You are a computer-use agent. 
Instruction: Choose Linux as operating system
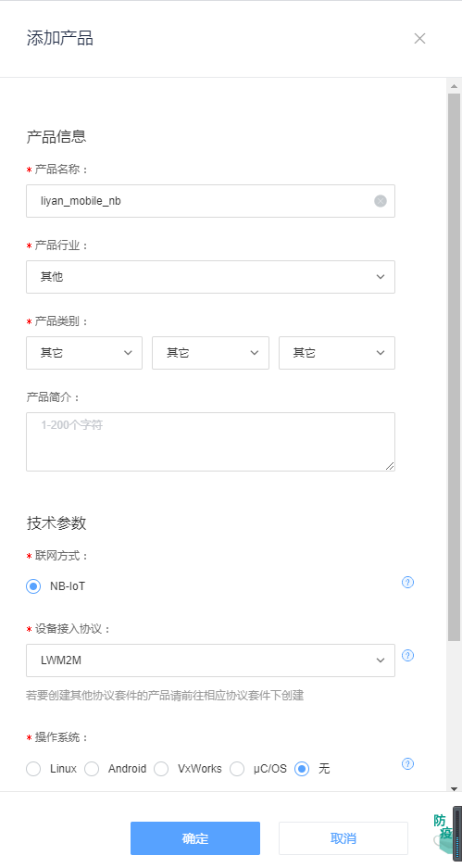[33, 769]
